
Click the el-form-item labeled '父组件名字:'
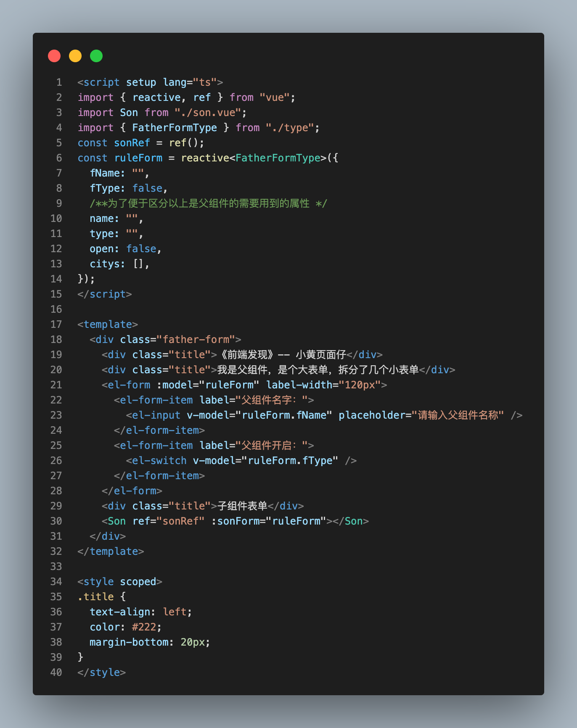coord(214,400)
